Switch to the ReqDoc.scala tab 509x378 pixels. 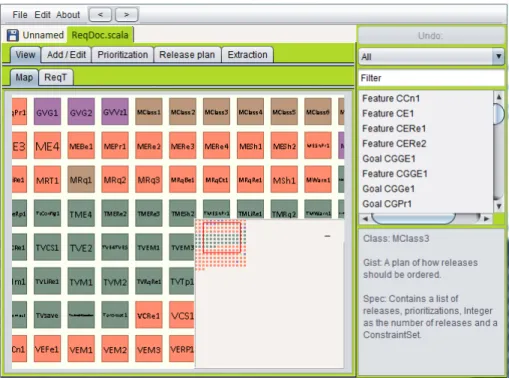tap(100, 35)
